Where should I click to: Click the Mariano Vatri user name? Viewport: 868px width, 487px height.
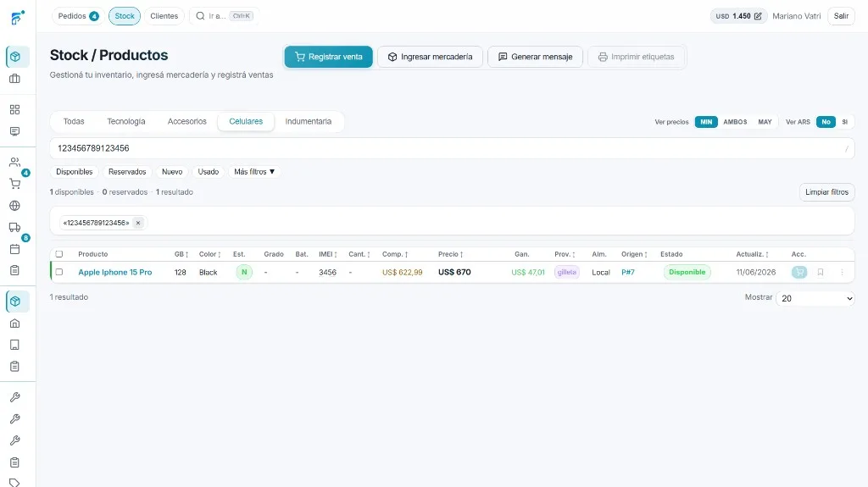click(x=797, y=16)
